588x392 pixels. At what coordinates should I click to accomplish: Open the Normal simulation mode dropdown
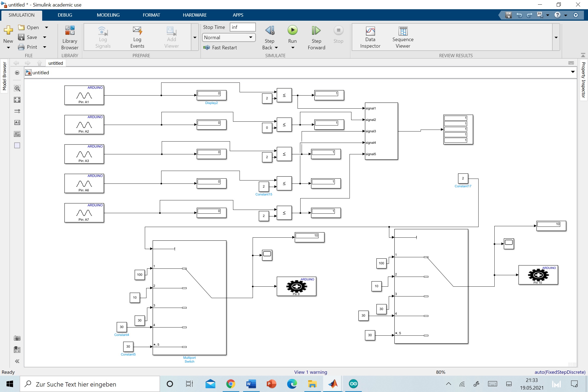point(229,37)
